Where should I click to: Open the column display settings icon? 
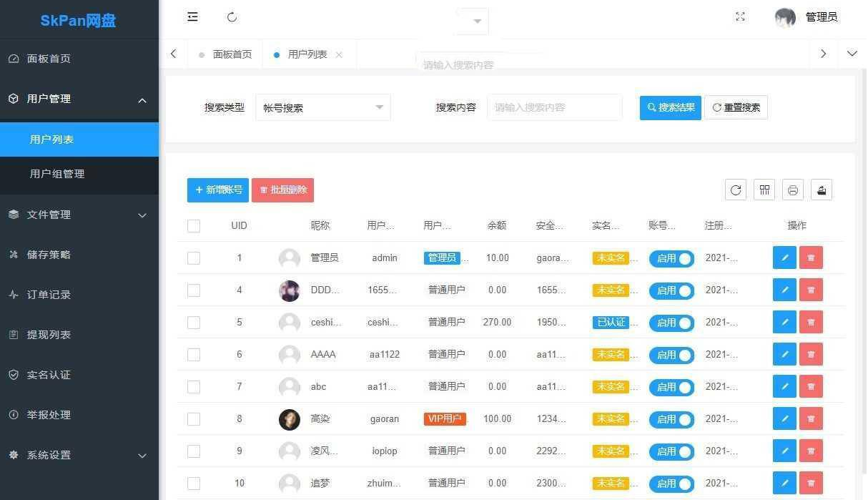coord(764,190)
